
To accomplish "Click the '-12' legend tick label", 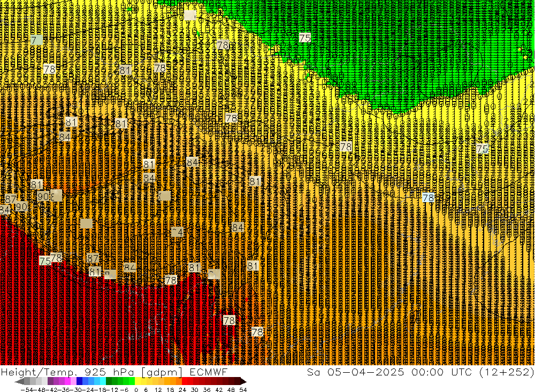I will click(112, 390).
